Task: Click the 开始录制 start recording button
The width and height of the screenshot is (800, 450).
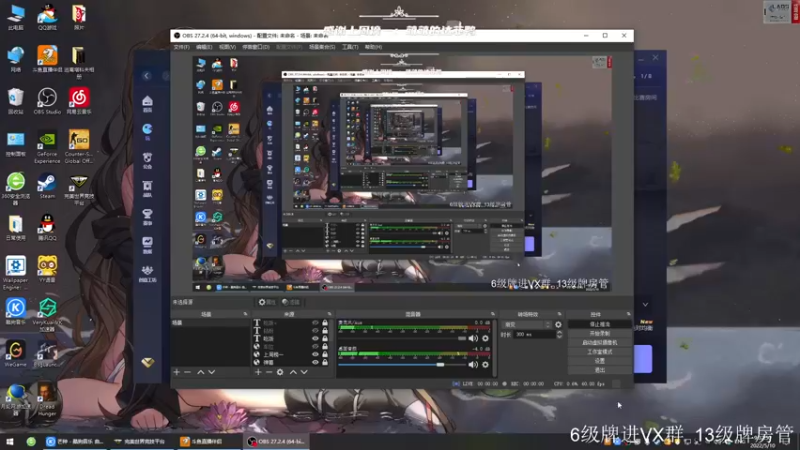Action: click(x=599, y=334)
